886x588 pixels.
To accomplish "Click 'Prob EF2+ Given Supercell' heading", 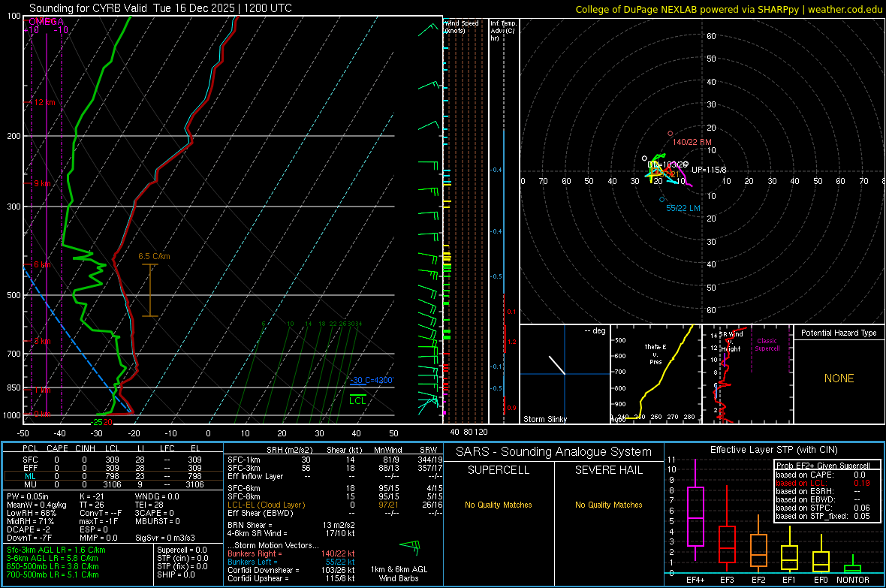I will pyautogui.click(x=823, y=466).
